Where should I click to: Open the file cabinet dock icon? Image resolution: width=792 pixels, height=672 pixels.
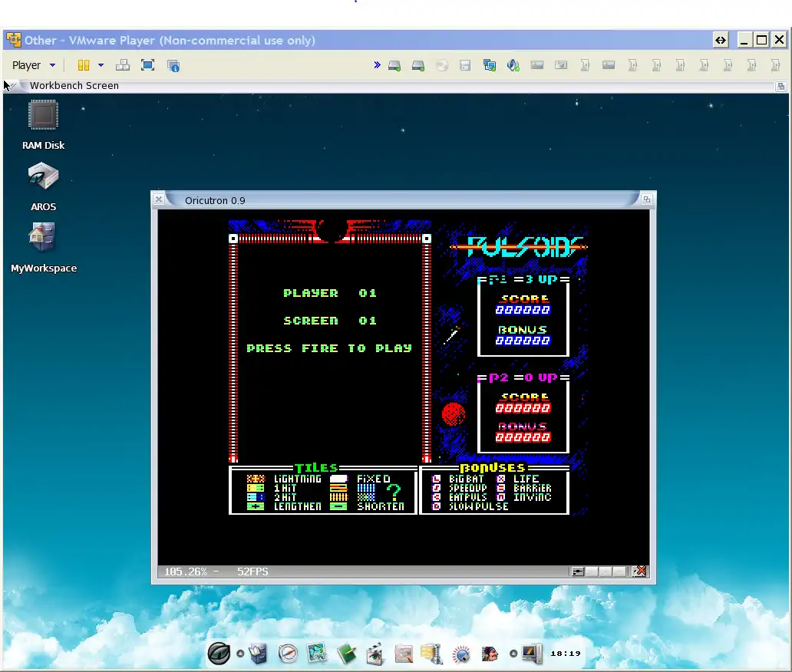pyautogui.click(x=258, y=654)
